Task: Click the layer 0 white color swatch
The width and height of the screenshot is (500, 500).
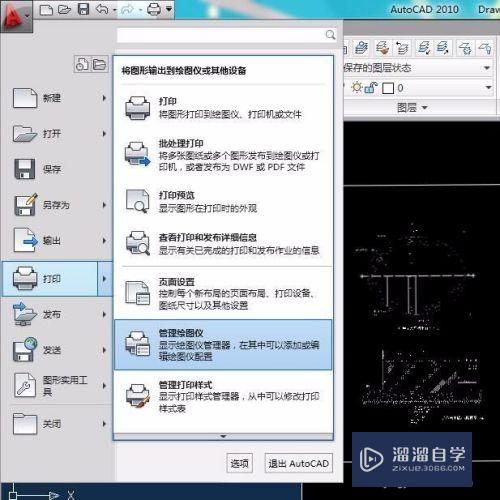Action: [388, 88]
